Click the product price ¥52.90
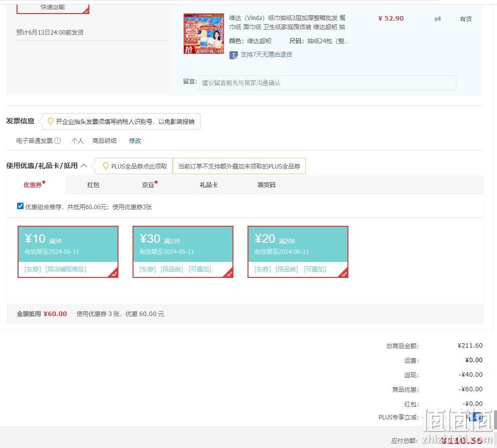The image size is (497, 448). (391, 19)
